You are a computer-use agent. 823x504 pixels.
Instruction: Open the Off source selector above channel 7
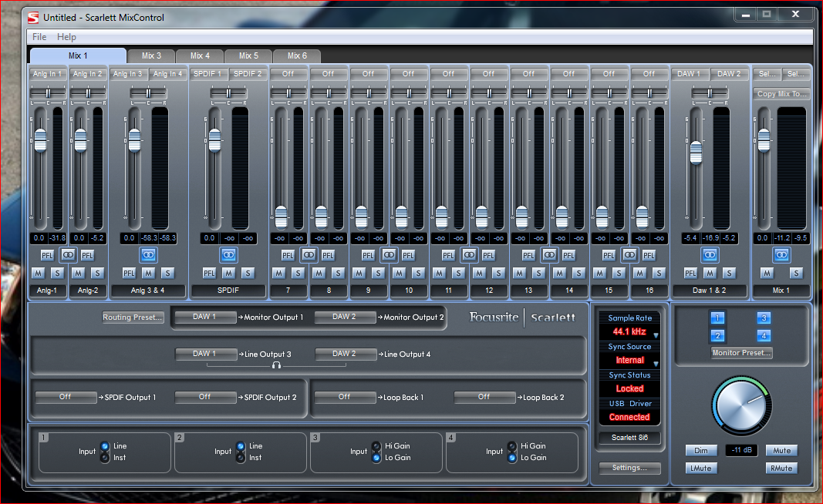tap(288, 74)
